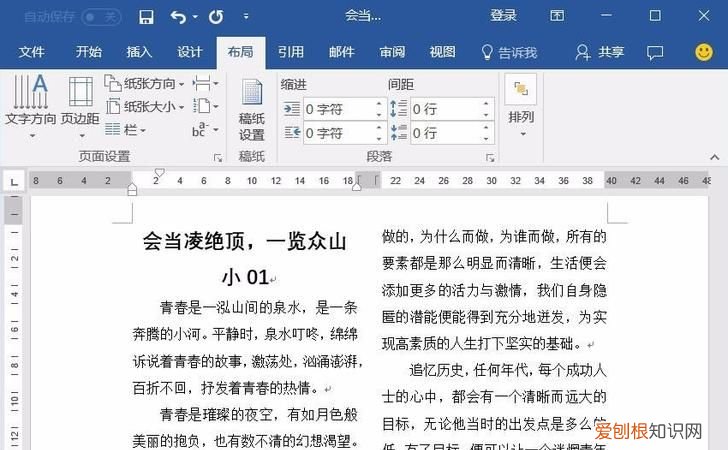The height and width of the screenshot is (450, 728).
Task: Decrease spacing before with down stepper
Action: click(486, 114)
